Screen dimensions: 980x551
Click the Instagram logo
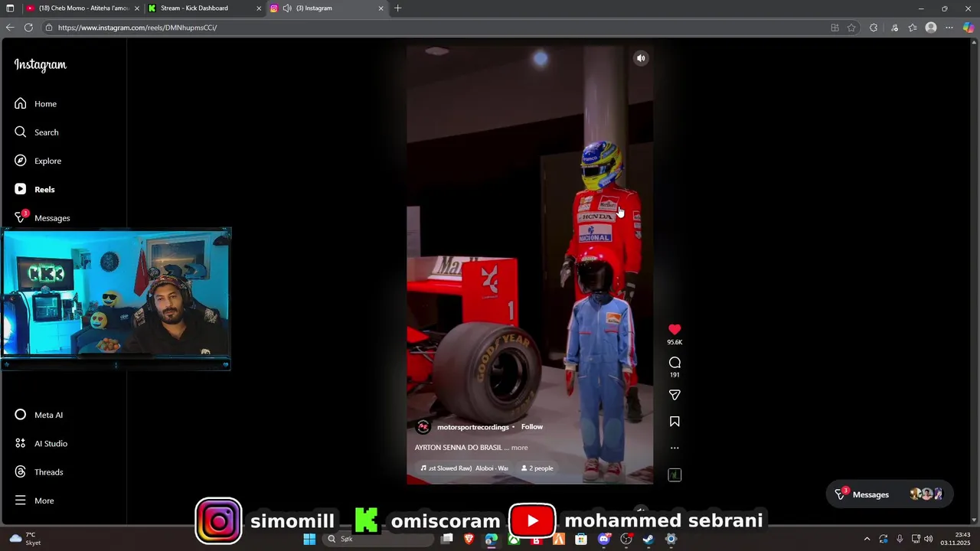coord(40,65)
